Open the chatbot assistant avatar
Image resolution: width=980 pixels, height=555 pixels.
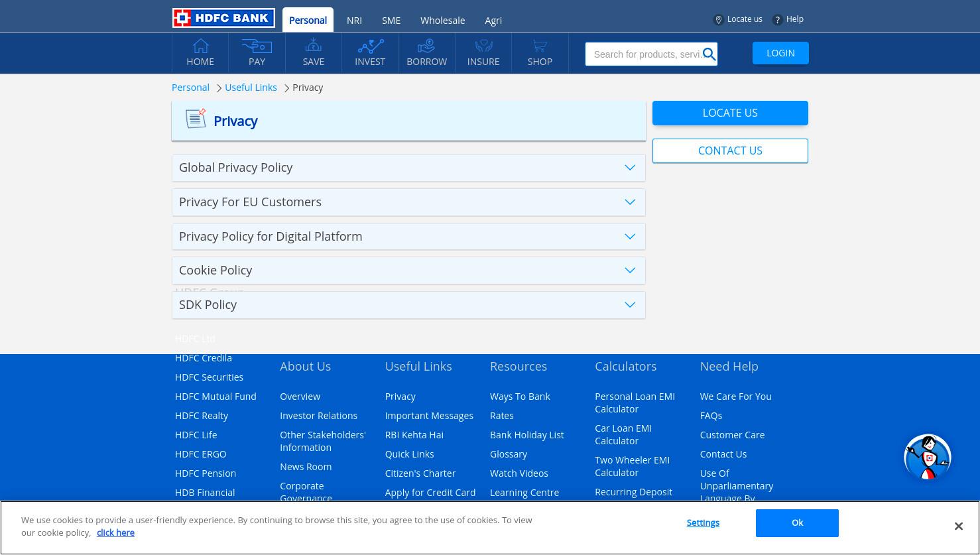pyautogui.click(x=928, y=457)
